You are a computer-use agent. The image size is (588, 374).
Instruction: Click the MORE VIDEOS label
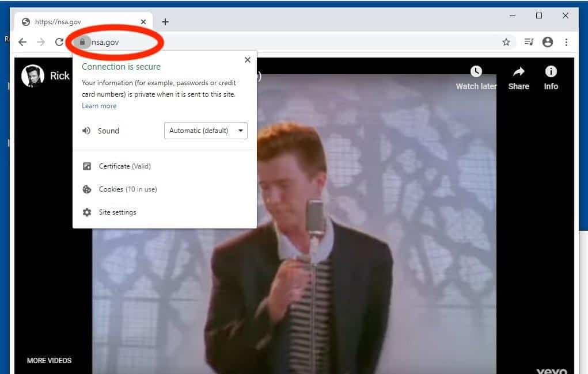(49, 361)
